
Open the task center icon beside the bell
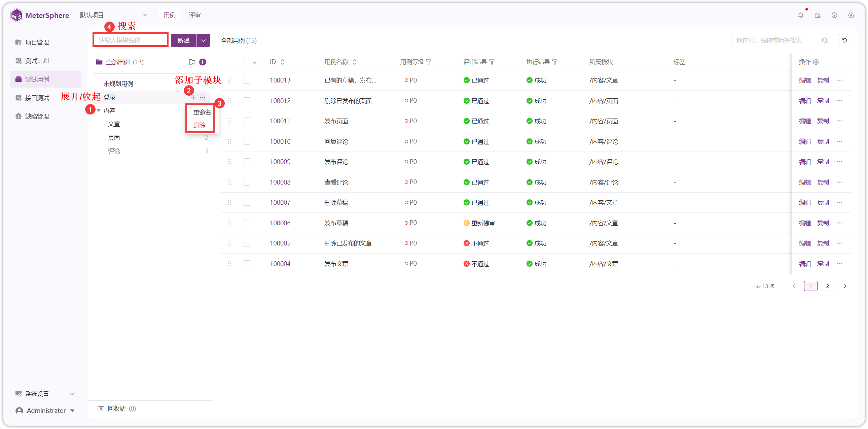tap(818, 15)
